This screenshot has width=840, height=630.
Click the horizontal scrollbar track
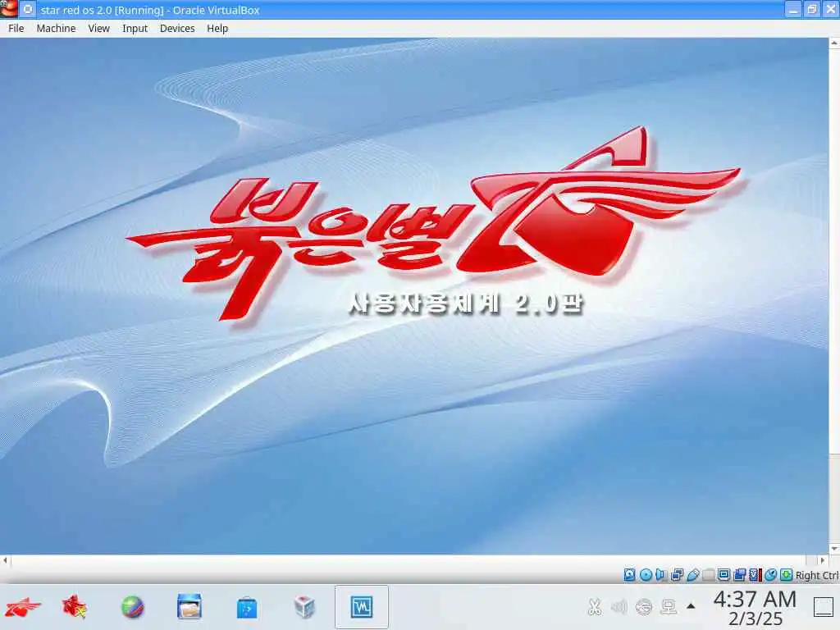[x=413, y=561]
